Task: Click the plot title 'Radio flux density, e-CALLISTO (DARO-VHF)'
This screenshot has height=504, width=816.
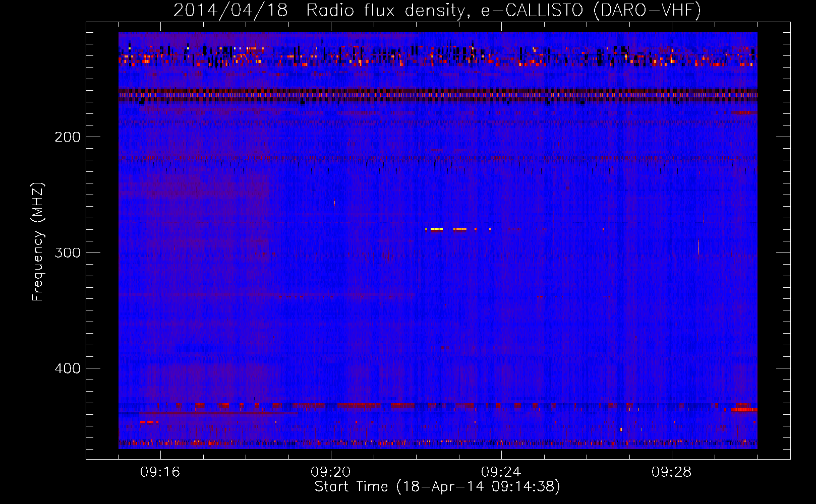Action: [503, 10]
